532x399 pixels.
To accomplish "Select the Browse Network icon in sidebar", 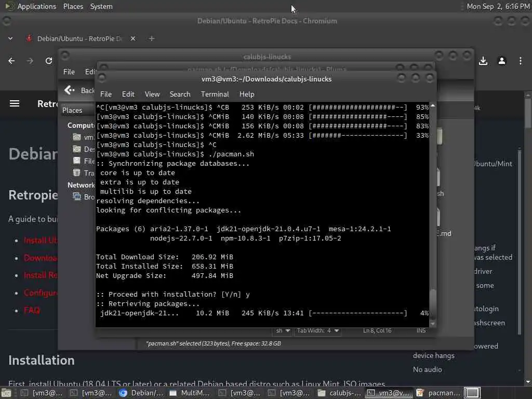I will (77, 196).
